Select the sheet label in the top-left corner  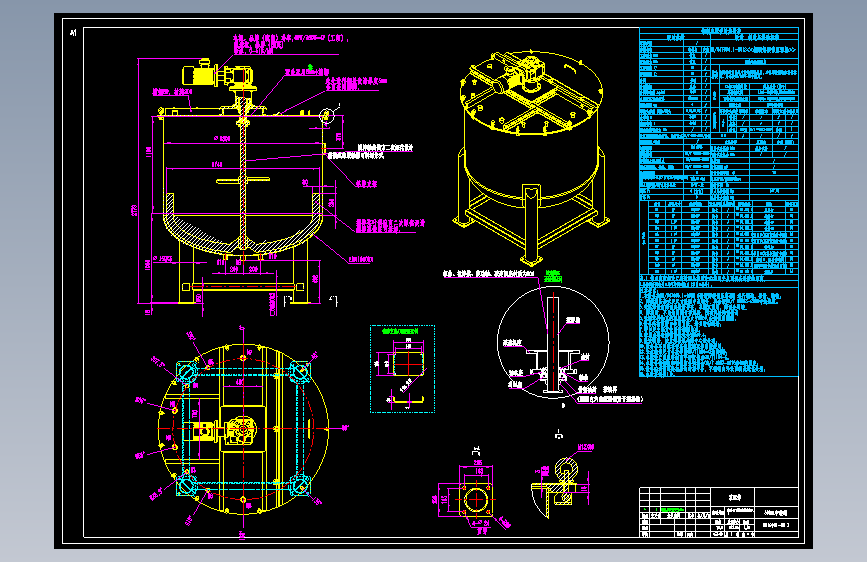73,33
